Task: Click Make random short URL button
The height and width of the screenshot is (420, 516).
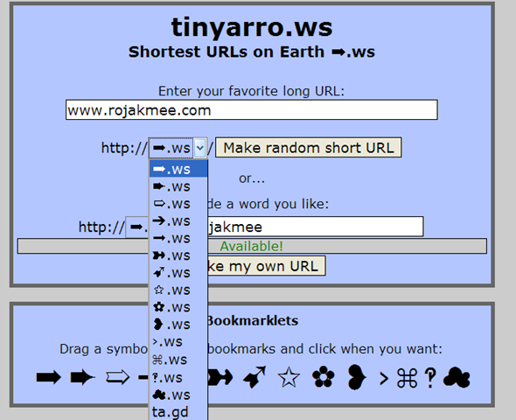Action: coord(309,148)
